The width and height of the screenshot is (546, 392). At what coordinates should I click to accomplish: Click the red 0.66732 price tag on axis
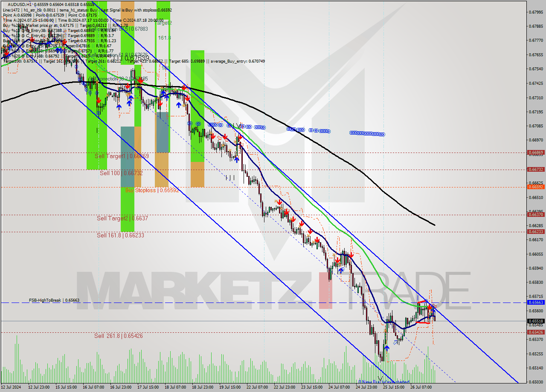click(x=535, y=169)
